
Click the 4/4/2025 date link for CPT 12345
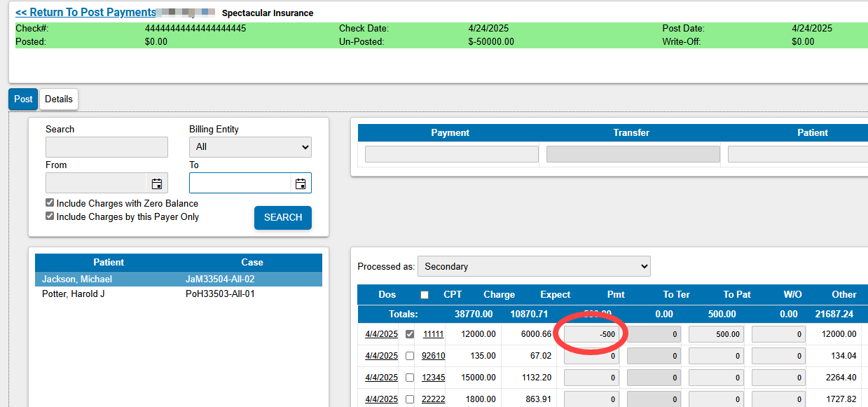tap(381, 378)
